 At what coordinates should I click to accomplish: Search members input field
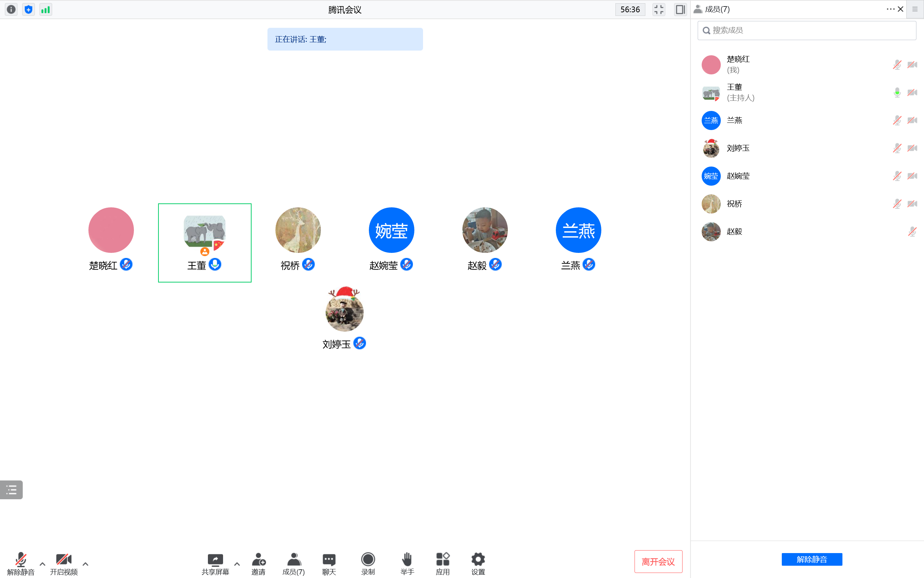point(806,30)
